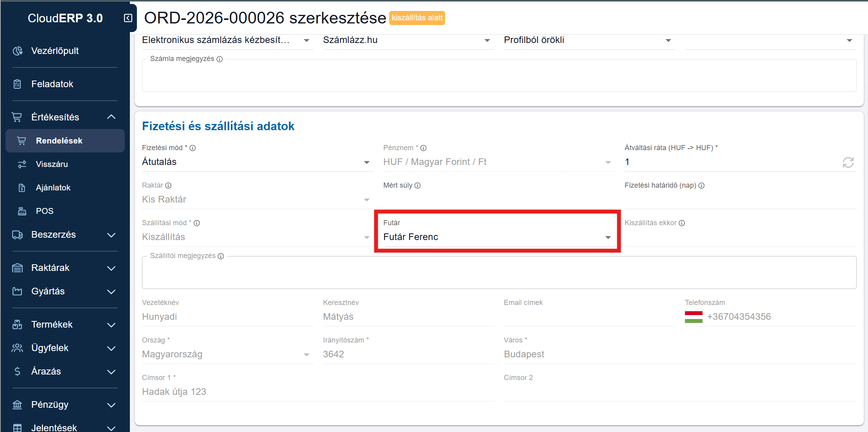Click info icon next to Szállítói megjegyzés
Viewport: 868px width, 432px height.
[x=221, y=256]
